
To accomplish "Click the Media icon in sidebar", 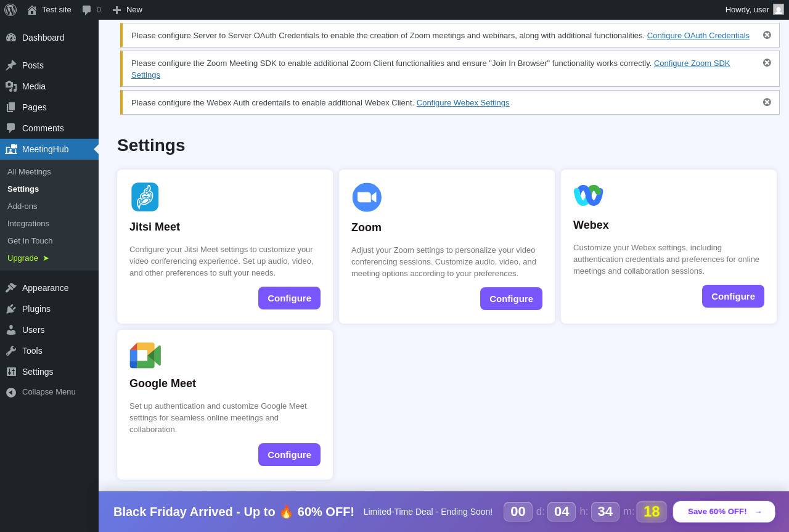I will click(x=11, y=86).
